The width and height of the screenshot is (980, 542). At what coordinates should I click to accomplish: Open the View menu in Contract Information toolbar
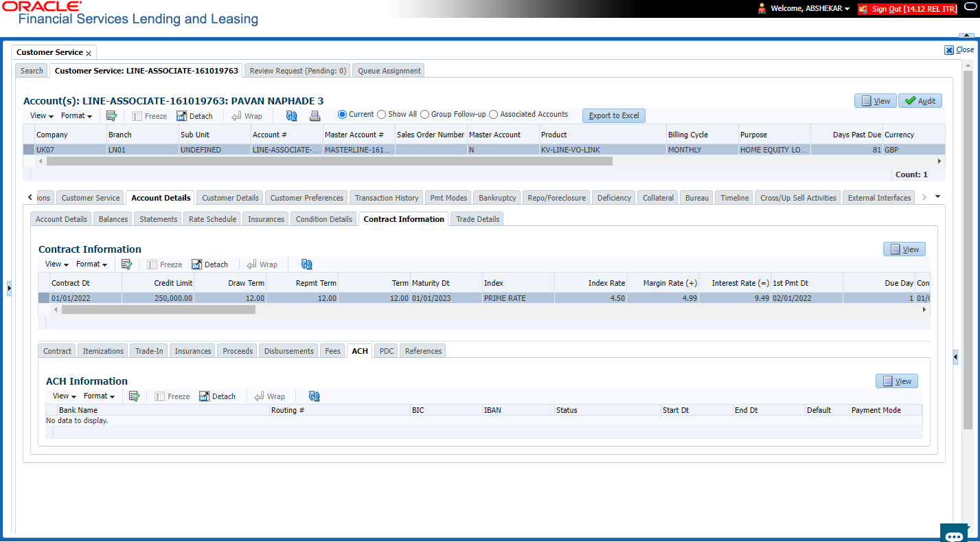pyautogui.click(x=56, y=264)
